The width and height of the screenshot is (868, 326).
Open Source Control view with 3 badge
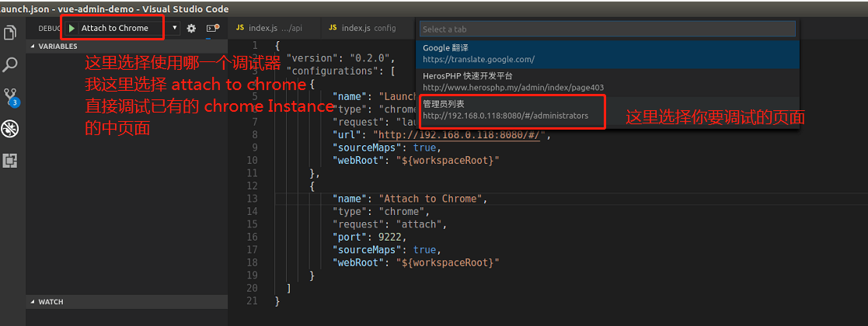[11, 97]
